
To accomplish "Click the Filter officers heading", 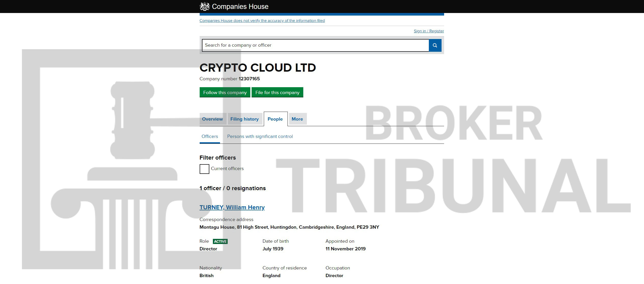I will (218, 158).
